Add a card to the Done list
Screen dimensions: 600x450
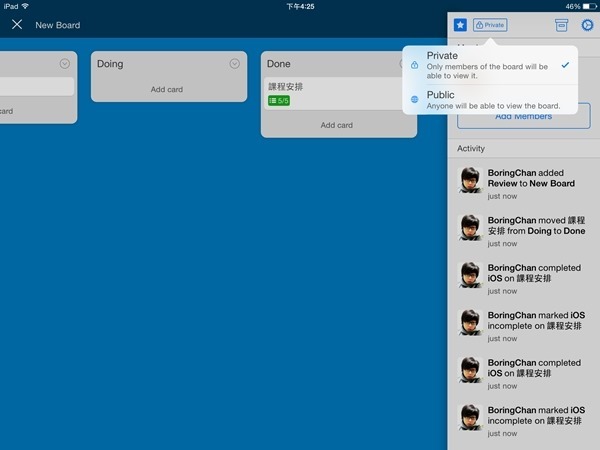(337, 125)
